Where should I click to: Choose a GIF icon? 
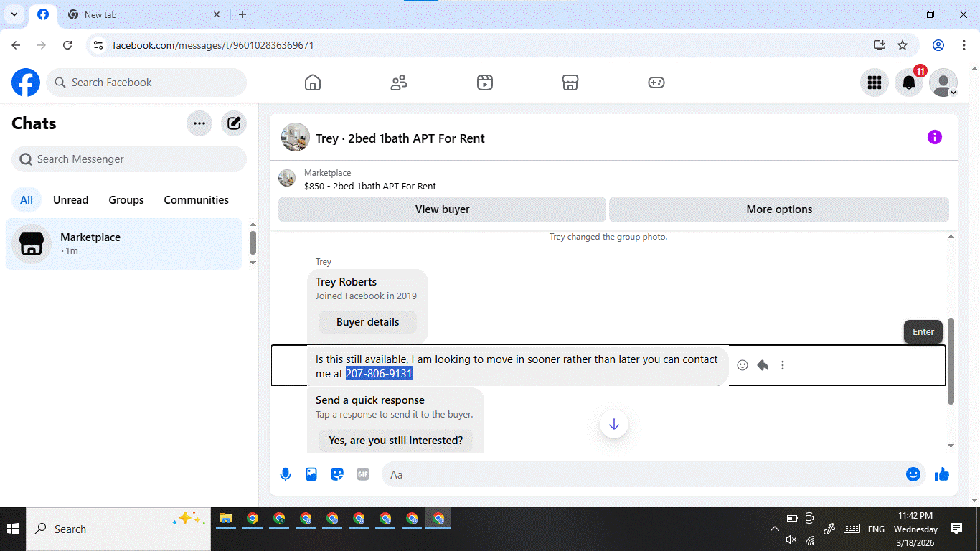click(363, 474)
